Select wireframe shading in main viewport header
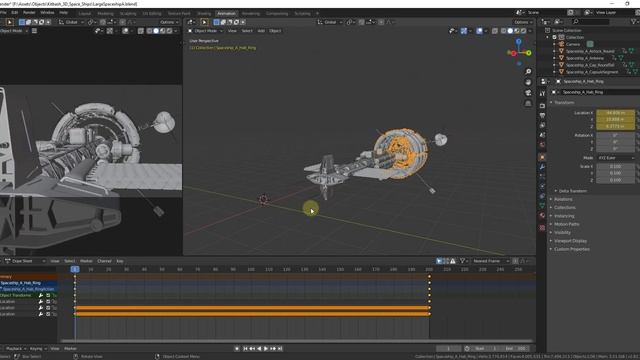The height and width of the screenshot is (360, 640). [504, 31]
